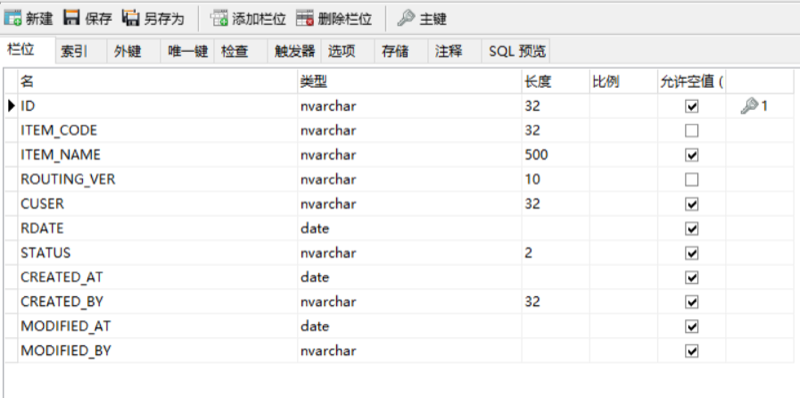Switch to the 唯一键 tab

(x=188, y=51)
